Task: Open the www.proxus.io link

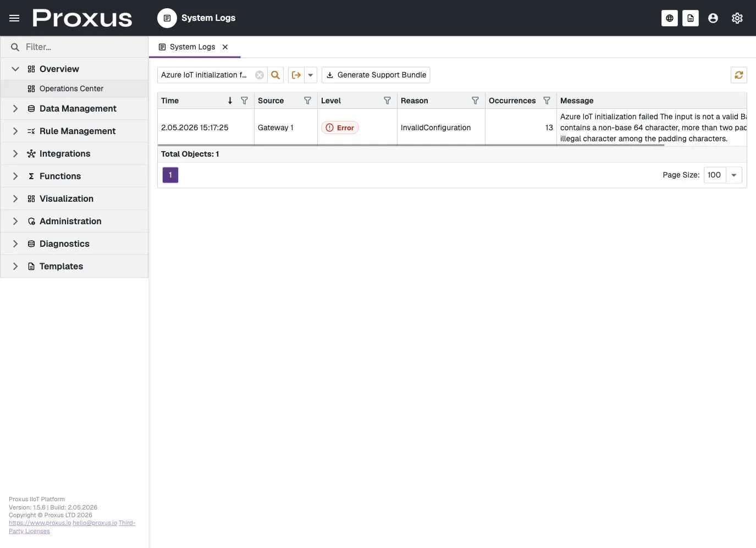Action: click(x=40, y=523)
